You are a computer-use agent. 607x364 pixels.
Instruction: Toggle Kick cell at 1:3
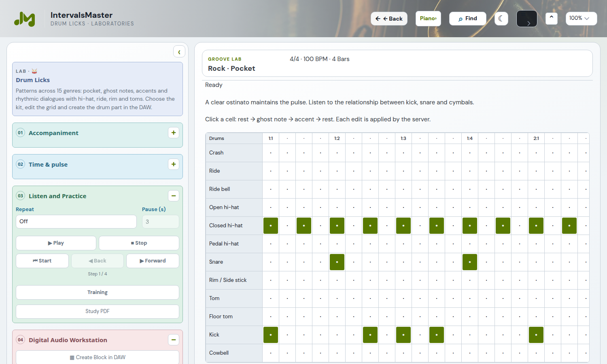[403, 335]
